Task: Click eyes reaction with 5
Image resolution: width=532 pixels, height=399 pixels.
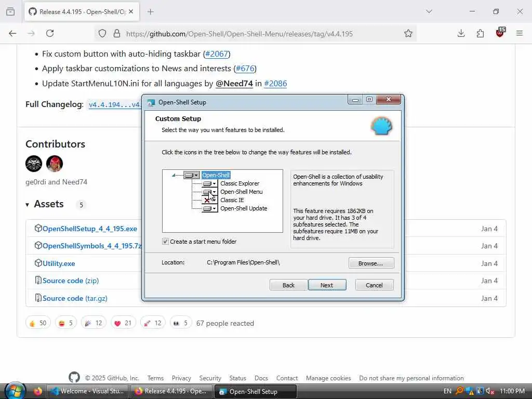Action: coord(181,323)
